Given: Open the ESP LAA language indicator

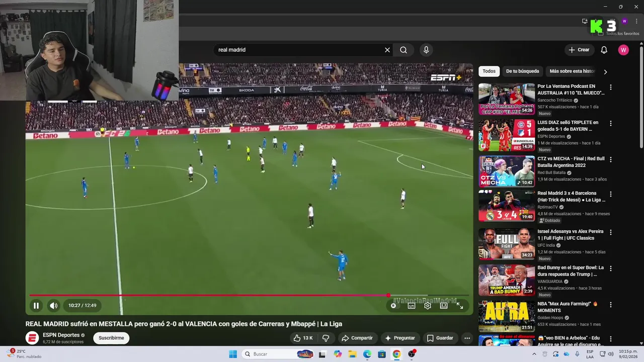Looking at the screenshot, I should point(589,354).
